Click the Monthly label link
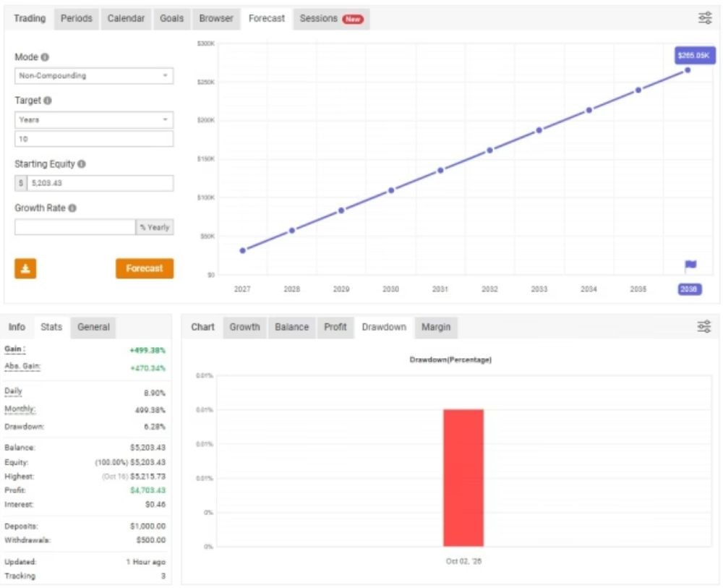This screenshot has width=723, height=588. 20,409
